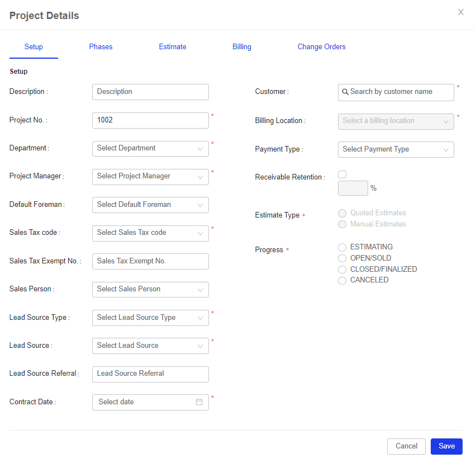Open the Phases tab
This screenshot has width=476, height=458.
click(x=101, y=47)
